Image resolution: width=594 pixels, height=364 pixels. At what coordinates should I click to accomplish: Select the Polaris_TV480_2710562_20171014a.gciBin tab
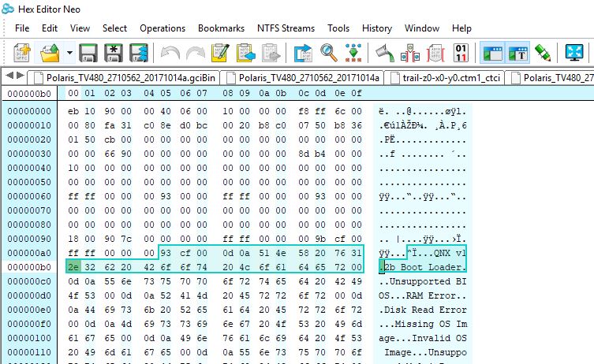[x=128, y=78]
